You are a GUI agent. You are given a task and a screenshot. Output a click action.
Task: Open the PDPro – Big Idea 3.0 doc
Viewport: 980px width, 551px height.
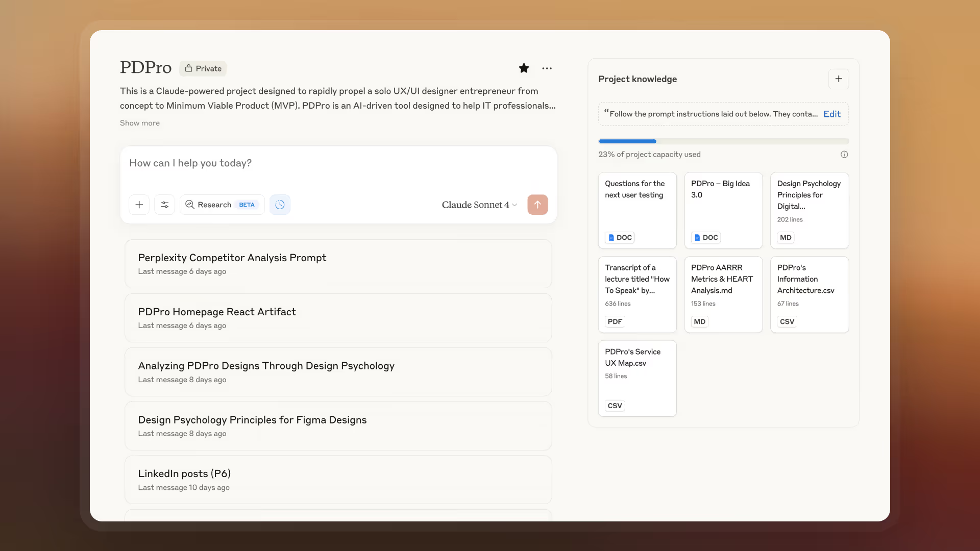[723, 210]
